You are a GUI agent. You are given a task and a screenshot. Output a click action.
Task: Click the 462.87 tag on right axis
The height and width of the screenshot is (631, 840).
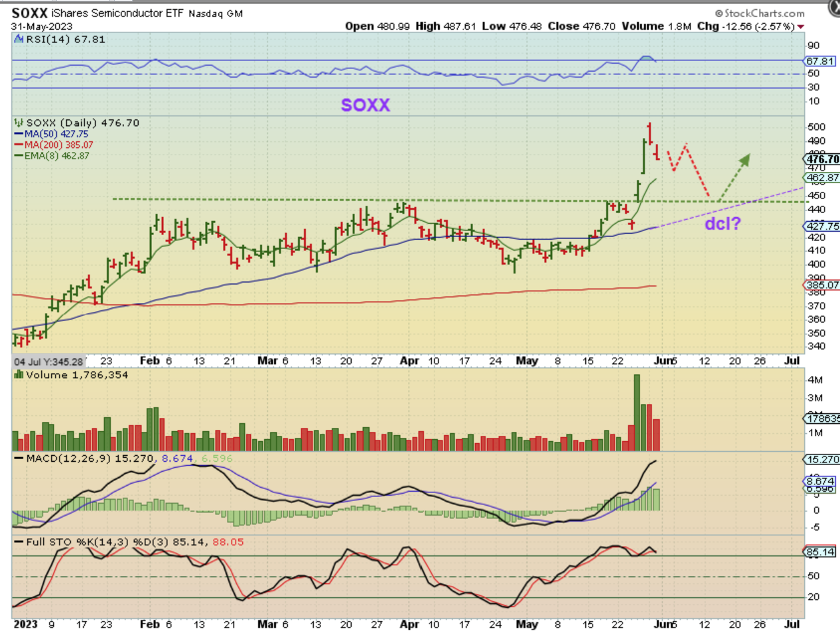click(x=821, y=178)
